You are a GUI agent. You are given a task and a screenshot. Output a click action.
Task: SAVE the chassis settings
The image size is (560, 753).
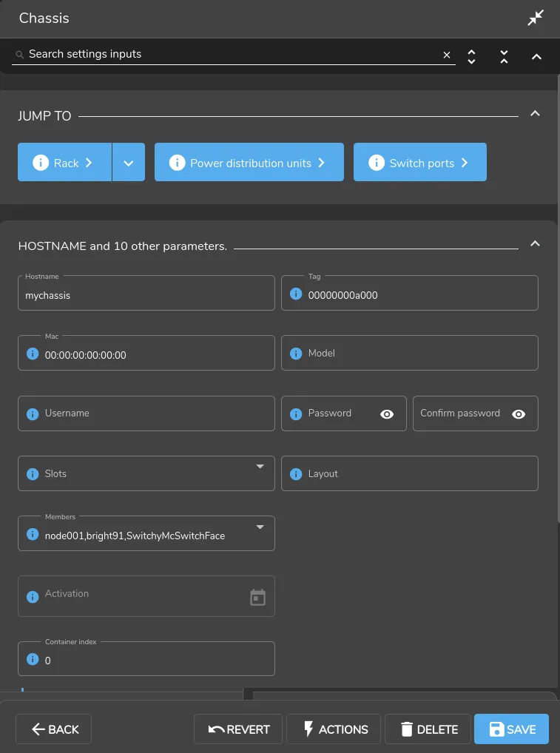511,729
